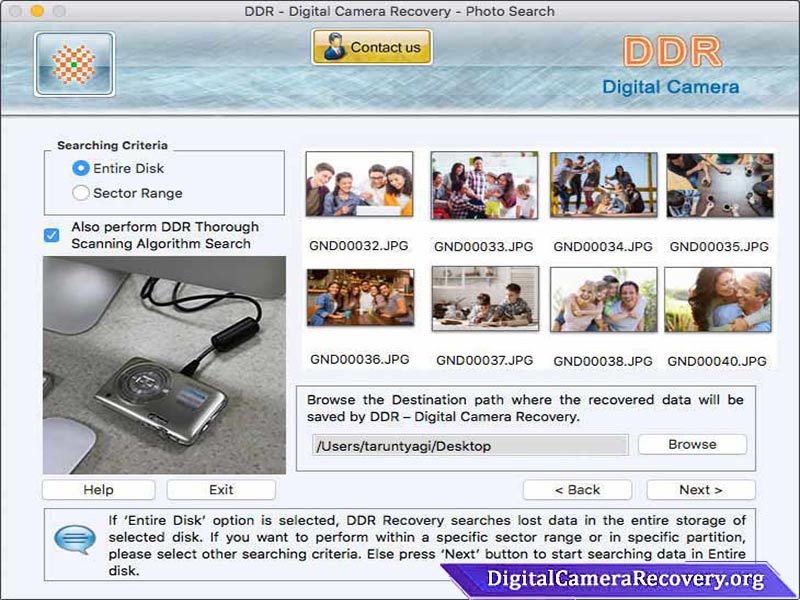Click the destination path input field

point(470,445)
